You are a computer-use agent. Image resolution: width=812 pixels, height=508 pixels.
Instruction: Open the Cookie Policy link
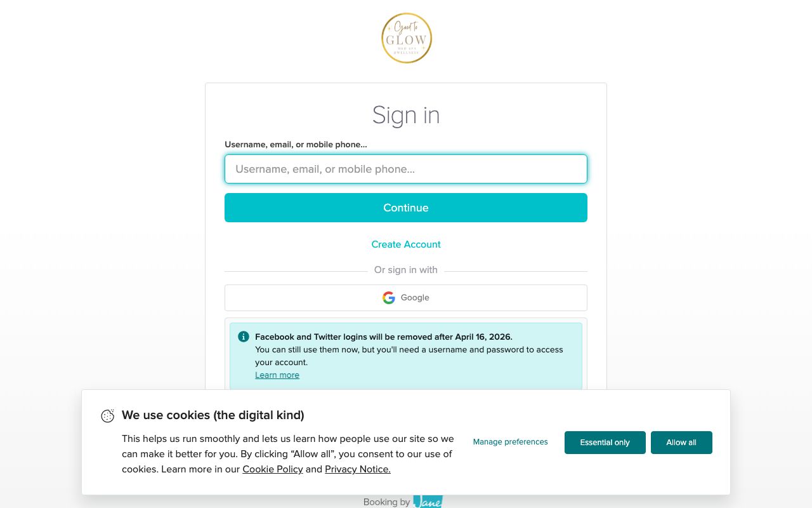pyautogui.click(x=273, y=469)
